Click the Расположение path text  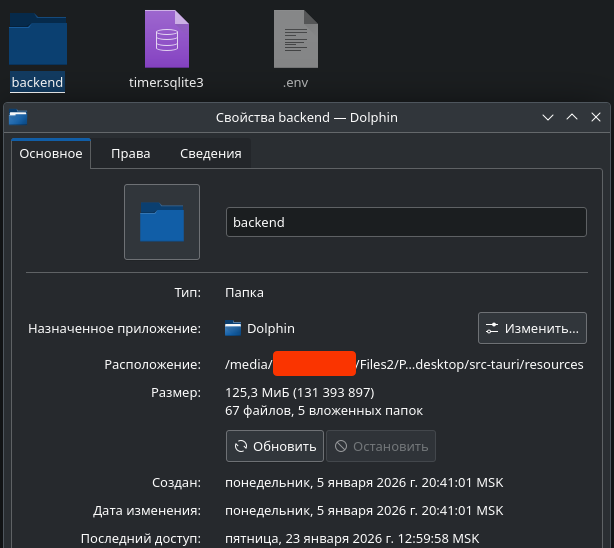pos(405,364)
